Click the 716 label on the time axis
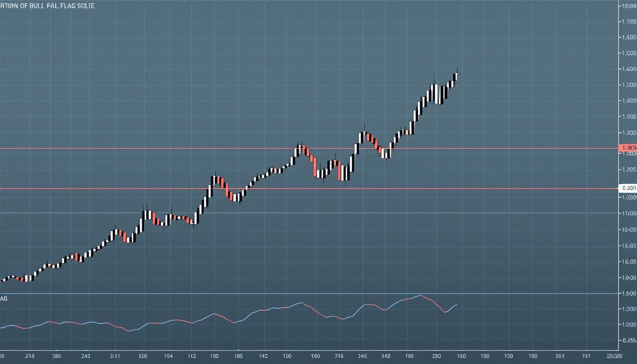Viewport: 637px width, 364px height. pos(339,355)
